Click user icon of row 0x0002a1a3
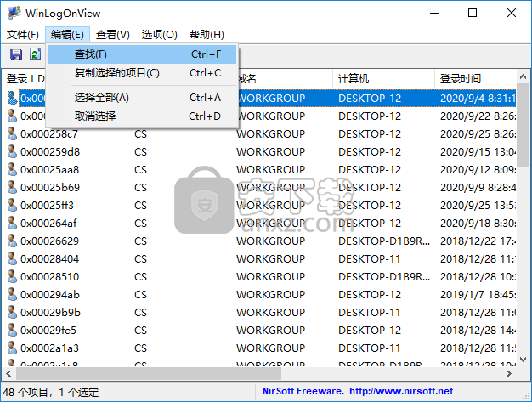The height and width of the screenshot is (402, 532). coord(12,348)
